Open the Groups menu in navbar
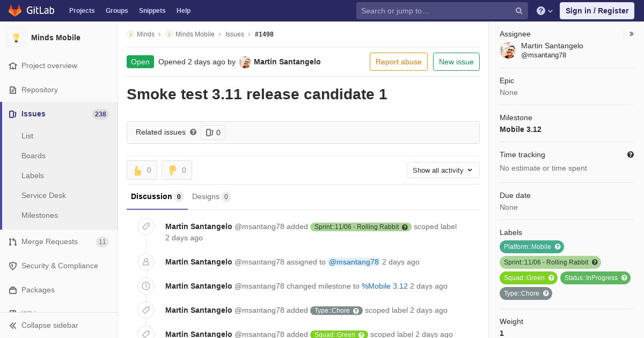 116,11
